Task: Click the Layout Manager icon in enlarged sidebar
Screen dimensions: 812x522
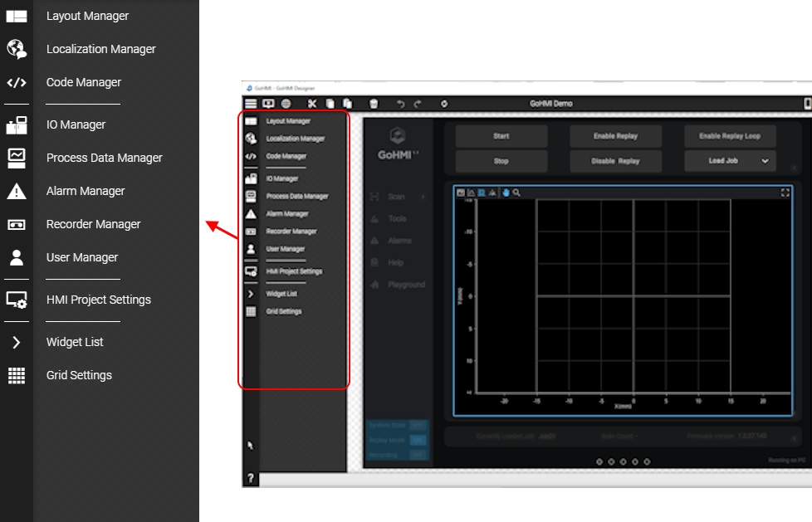Action: click(17, 16)
